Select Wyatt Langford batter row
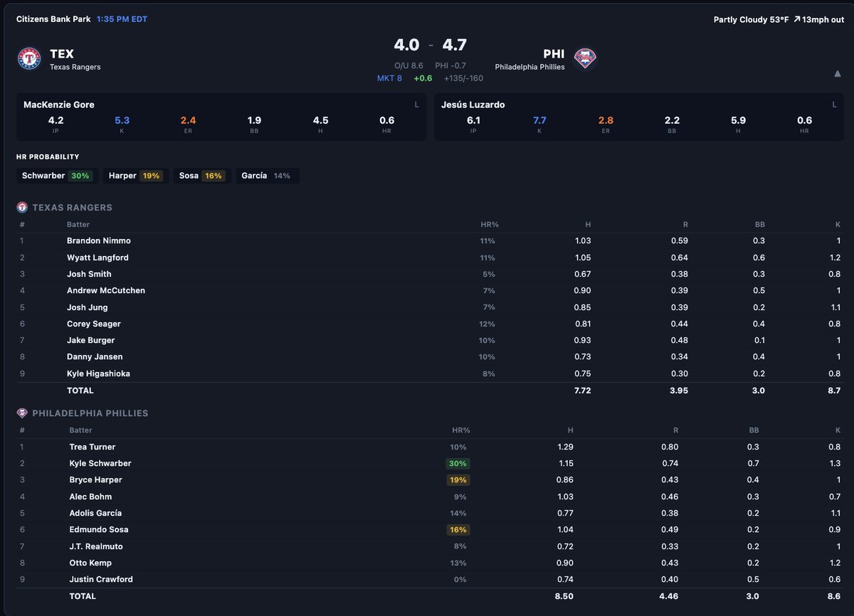 tap(431, 257)
